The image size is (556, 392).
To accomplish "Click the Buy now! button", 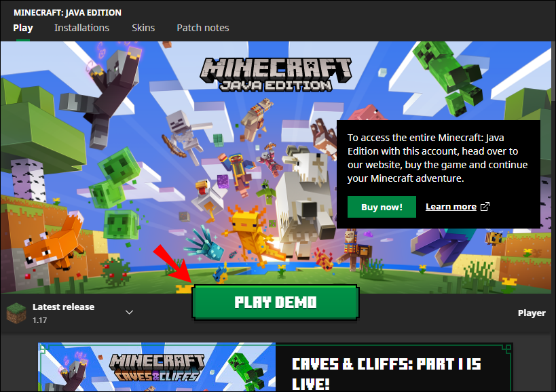I will pyautogui.click(x=382, y=206).
